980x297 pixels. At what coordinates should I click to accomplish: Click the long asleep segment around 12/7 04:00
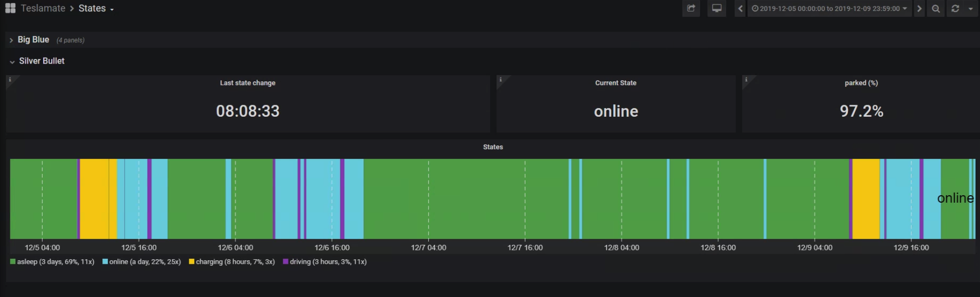466,199
